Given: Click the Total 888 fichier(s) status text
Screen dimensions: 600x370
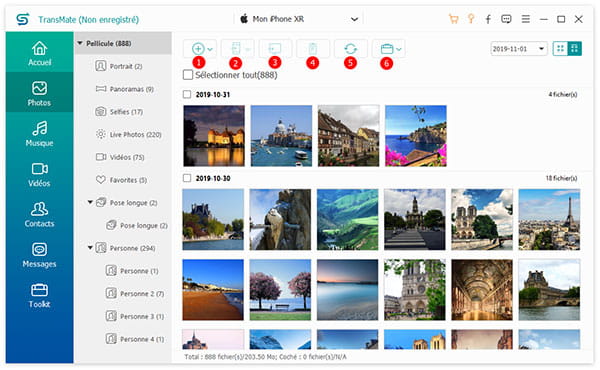Looking at the screenshot, I should 265,357.
